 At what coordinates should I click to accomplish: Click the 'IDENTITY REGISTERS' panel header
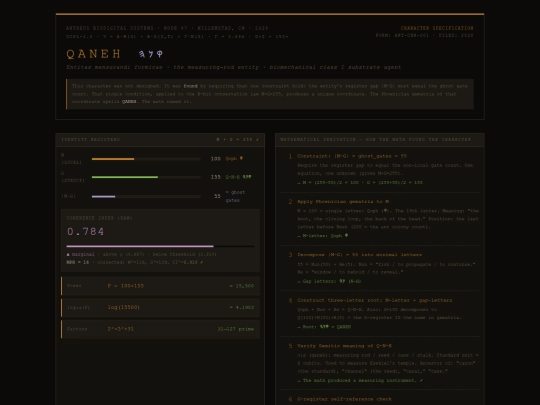pos(91,139)
